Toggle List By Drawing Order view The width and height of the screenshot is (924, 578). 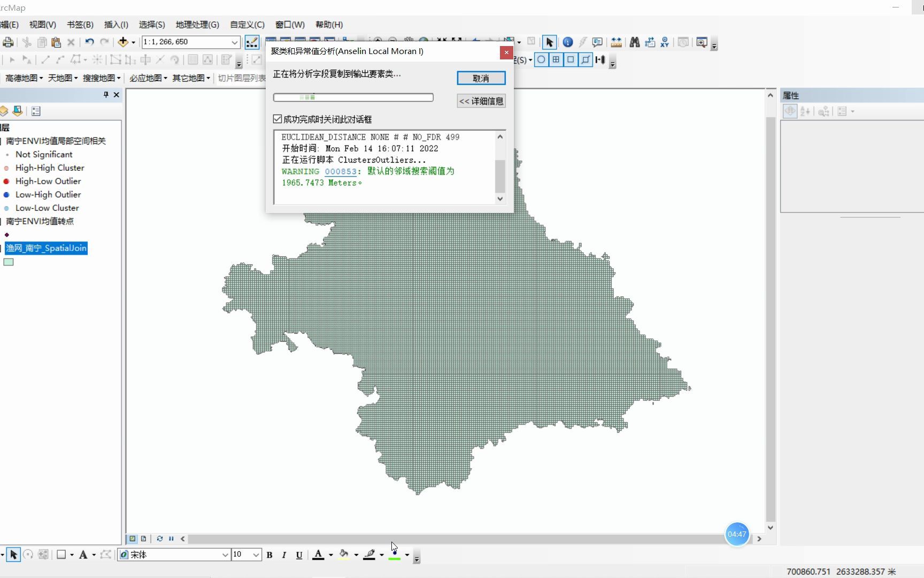[x=4, y=111]
